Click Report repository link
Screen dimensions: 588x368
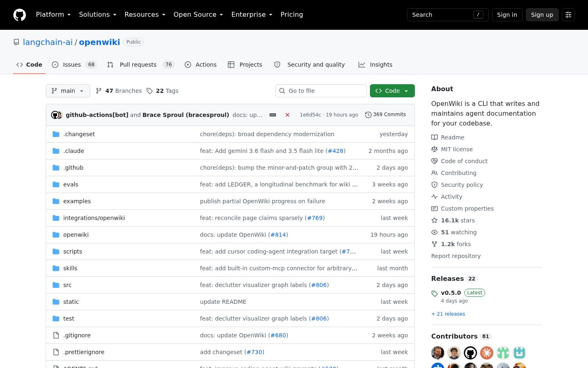tap(456, 256)
